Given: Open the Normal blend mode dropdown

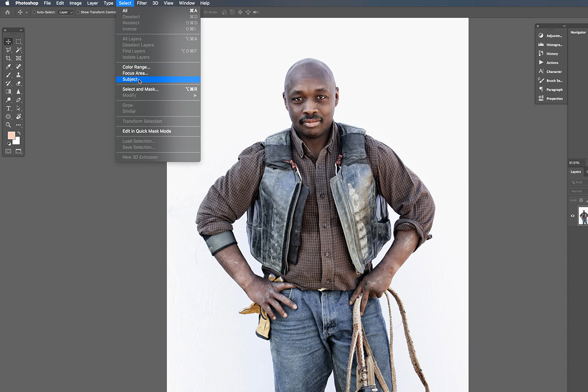Looking at the screenshot, I should [x=579, y=191].
